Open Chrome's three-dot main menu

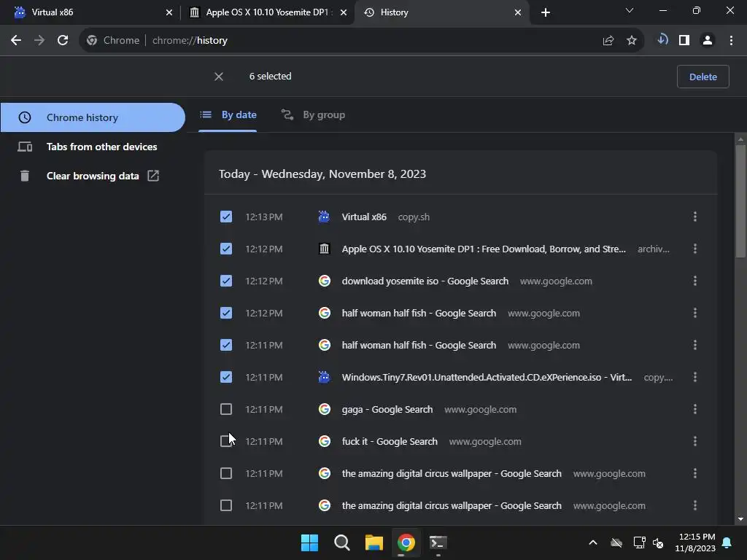731,41
